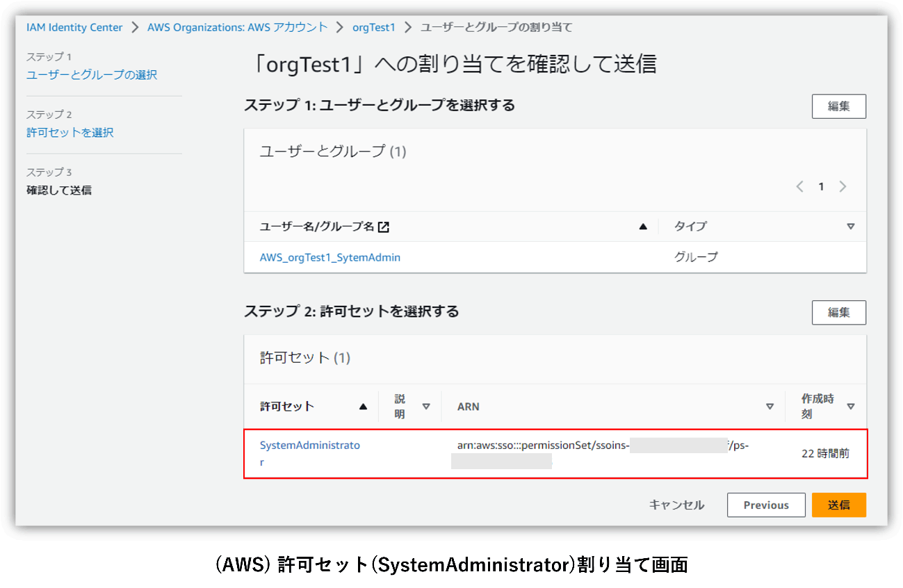Click the external link icon beside ユーザー名/グループ名
Screen dimensions: 903x588
pos(383,227)
